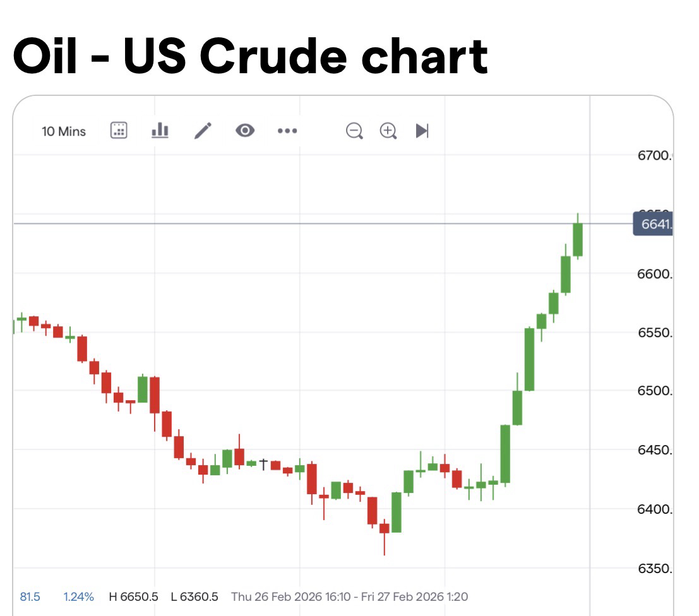699x616 pixels.
Task: Jump to latest candle arrow icon
Action: pos(422,131)
